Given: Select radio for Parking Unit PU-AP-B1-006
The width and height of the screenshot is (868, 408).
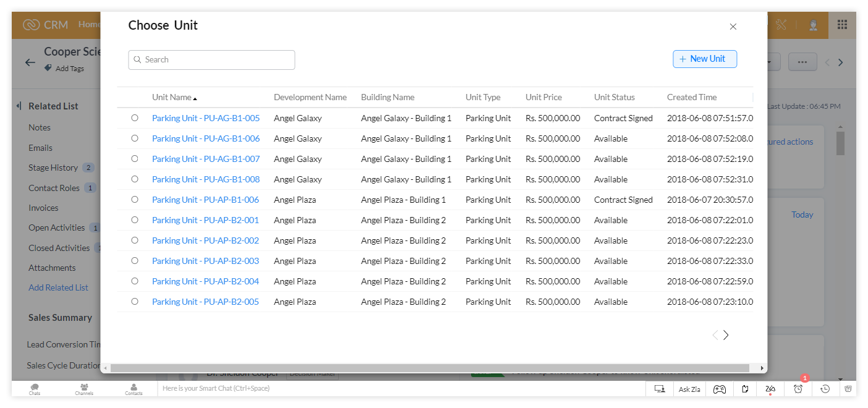Looking at the screenshot, I should pos(135,200).
